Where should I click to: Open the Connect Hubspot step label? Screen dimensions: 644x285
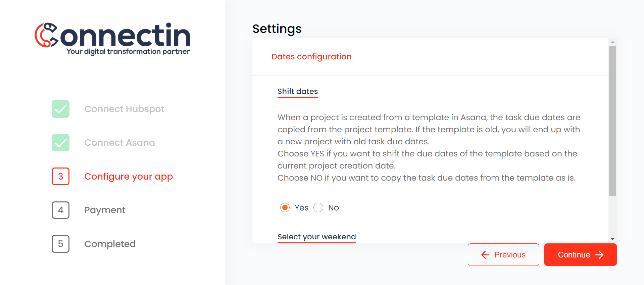pyautogui.click(x=124, y=109)
